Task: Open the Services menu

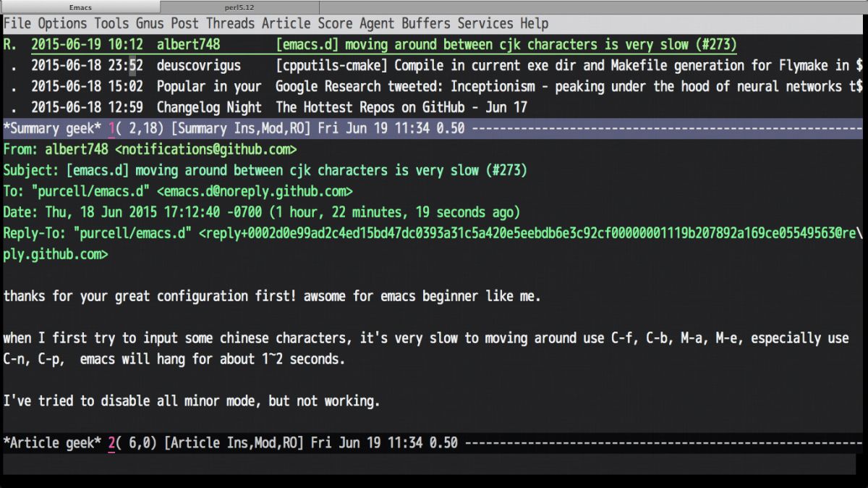Action: point(485,23)
